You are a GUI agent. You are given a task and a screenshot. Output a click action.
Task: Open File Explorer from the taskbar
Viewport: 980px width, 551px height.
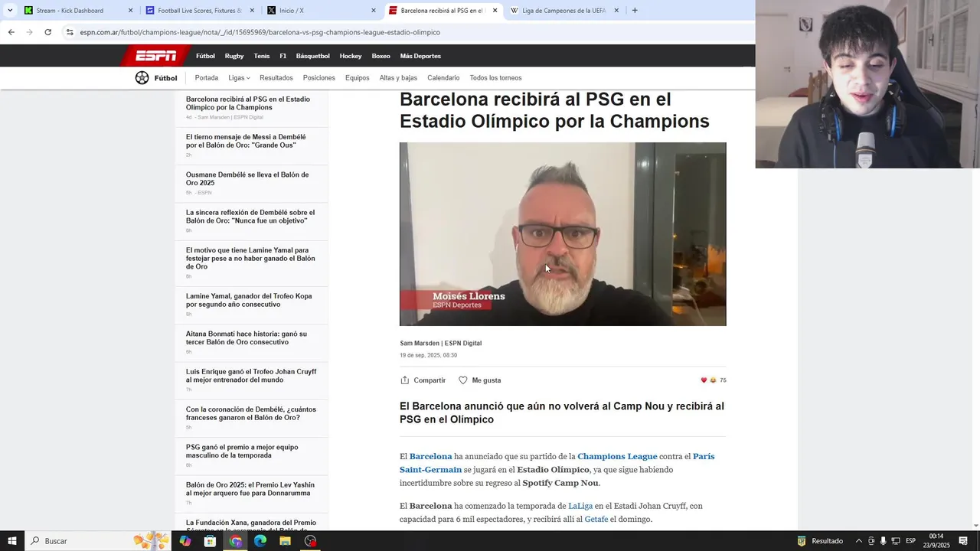(x=285, y=541)
